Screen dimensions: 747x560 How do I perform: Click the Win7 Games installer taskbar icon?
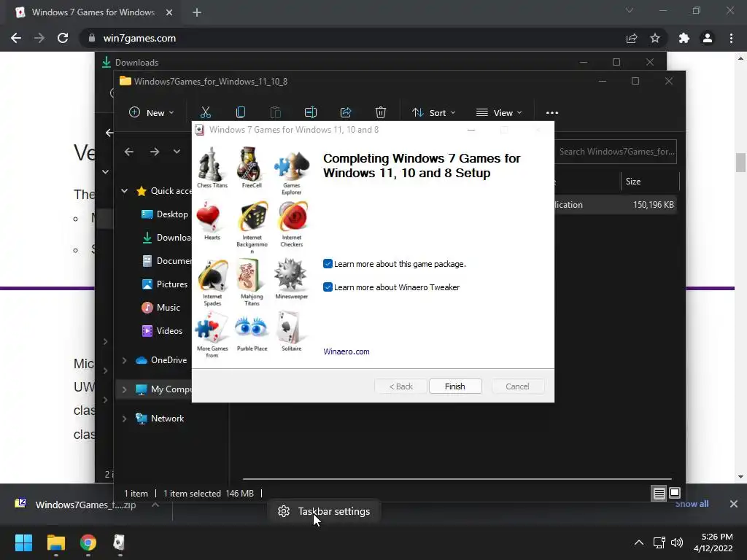pyautogui.click(x=119, y=542)
